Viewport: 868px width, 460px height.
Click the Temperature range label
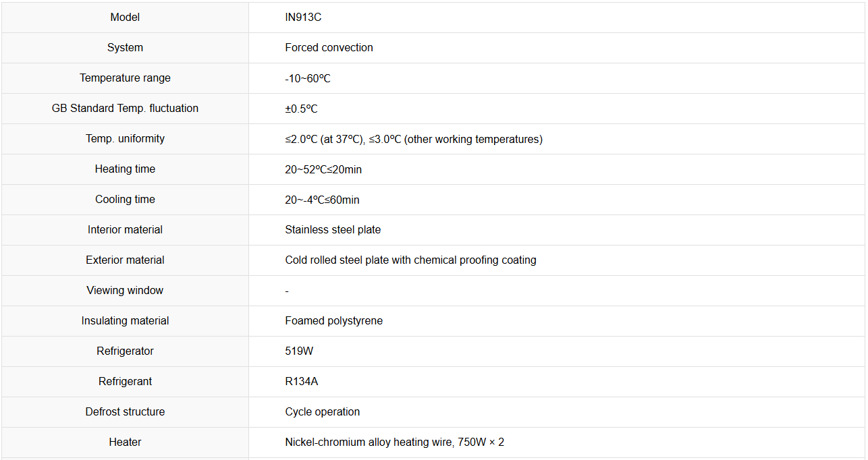125,78
